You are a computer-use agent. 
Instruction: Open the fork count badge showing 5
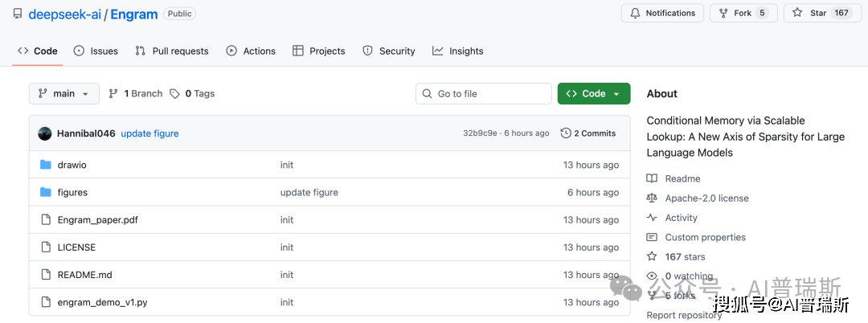[763, 13]
